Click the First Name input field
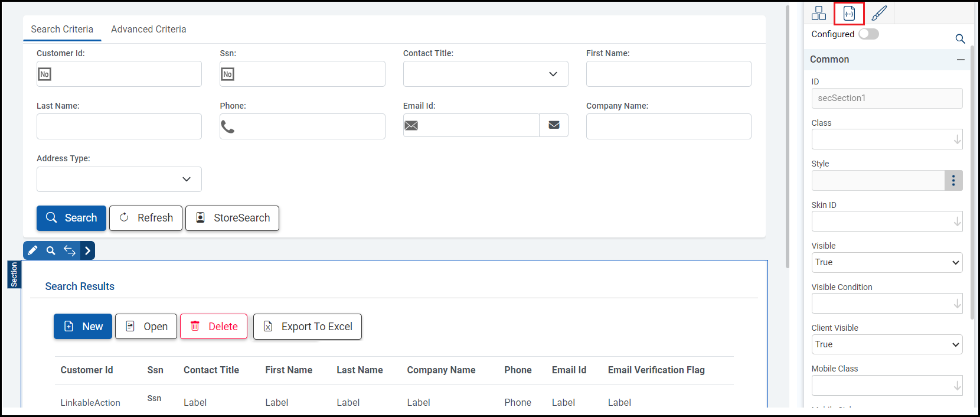Image resolution: width=980 pixels, height=417 pixels. [668, 74]
